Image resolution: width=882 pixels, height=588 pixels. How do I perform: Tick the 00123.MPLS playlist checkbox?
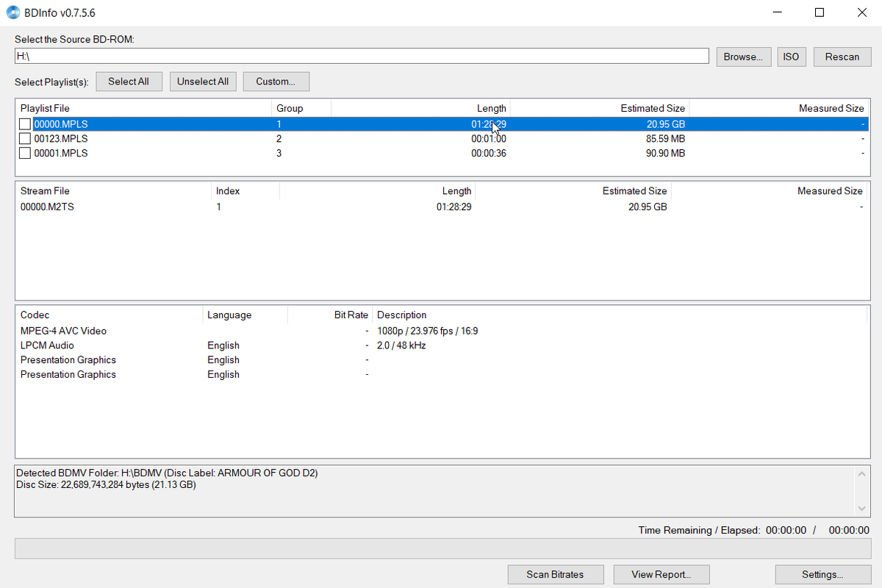coord(25,139)
